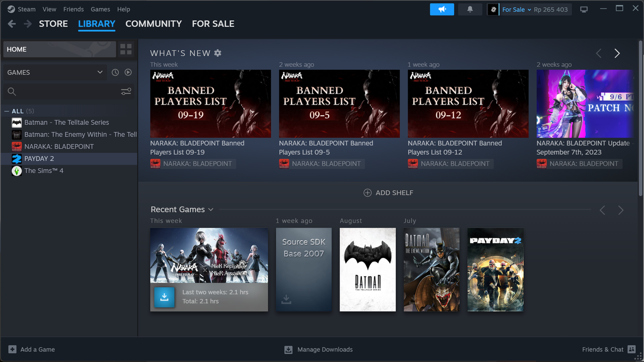Click Recent Games next arrow
644x362 pixels.
(x=621, y=210)
